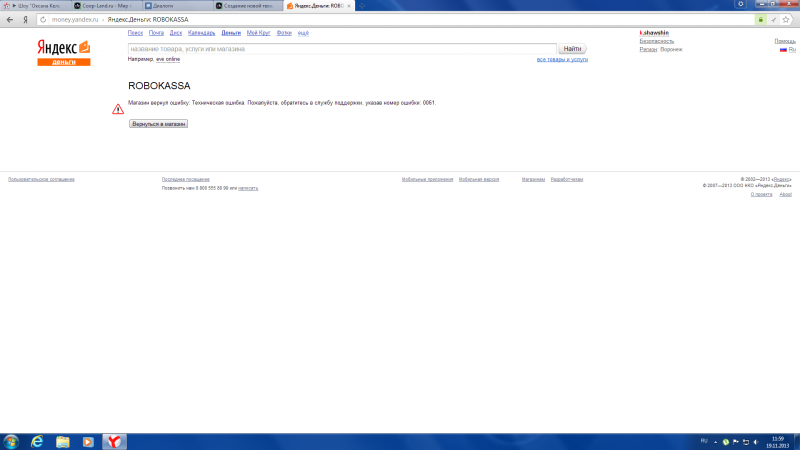Click the red warning triangle icon
Screen dimensions: 800x450
[x=118, y=109]
